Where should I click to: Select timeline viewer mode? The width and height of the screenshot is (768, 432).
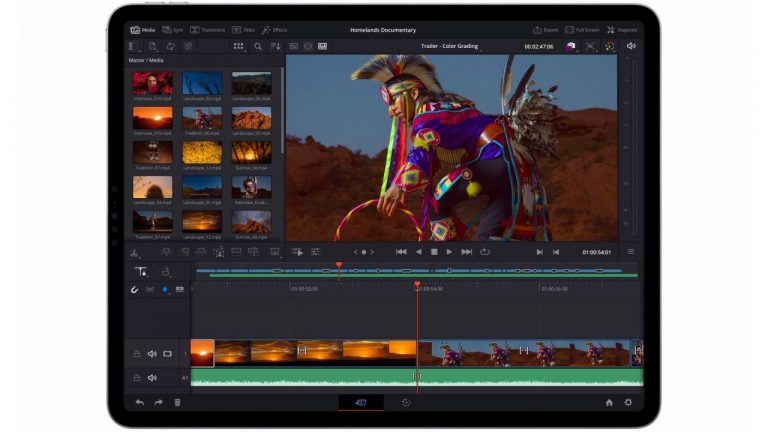[322, 46]
